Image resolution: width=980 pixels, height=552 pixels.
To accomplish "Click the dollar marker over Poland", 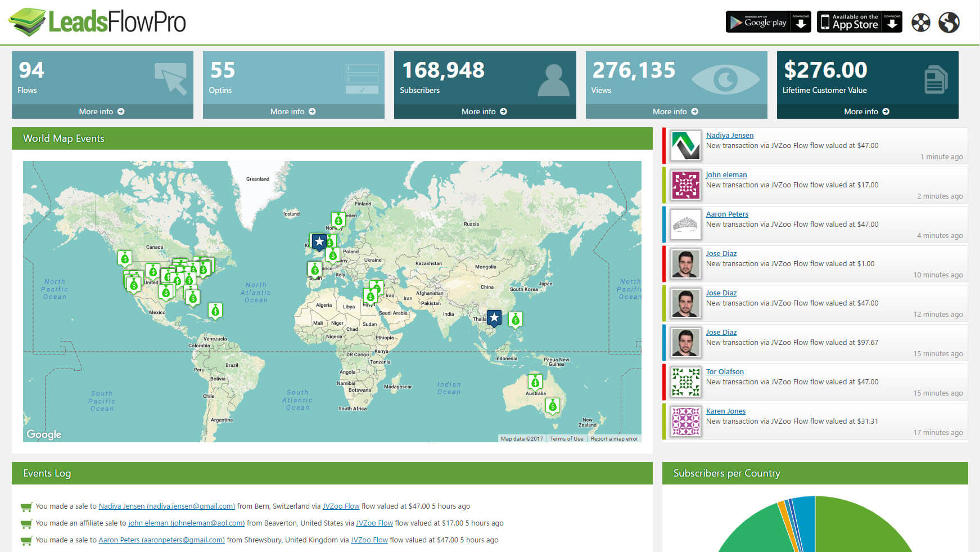I will 333,255.
